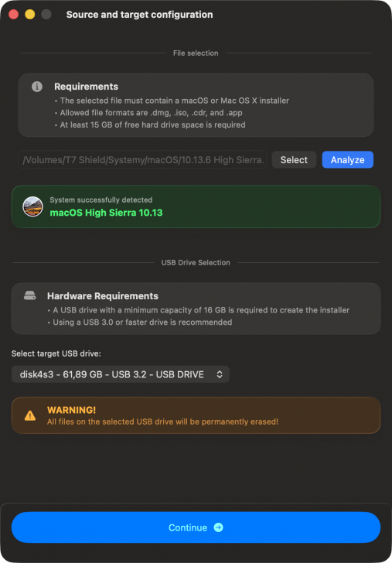The width and height of the screenshot is (392, 563).
Task: Open the target USB drive dropdown
Action: tap(121, 374)
